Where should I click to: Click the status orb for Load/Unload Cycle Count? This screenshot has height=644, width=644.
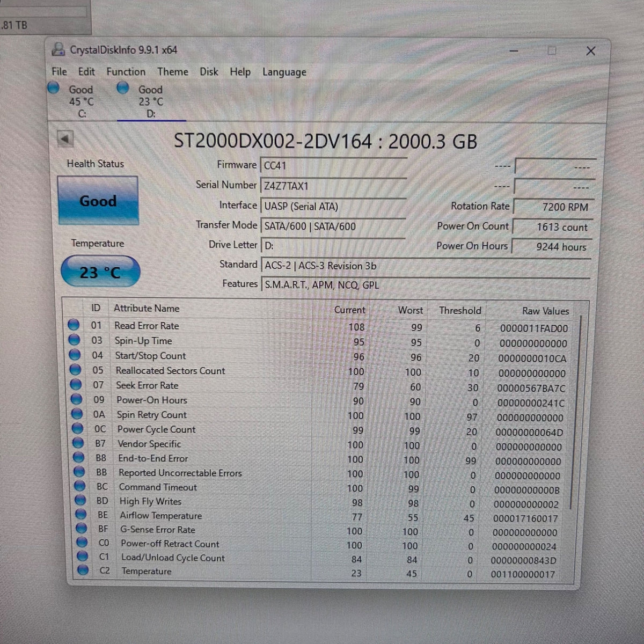pyautogui.click(x=82, y=557)
